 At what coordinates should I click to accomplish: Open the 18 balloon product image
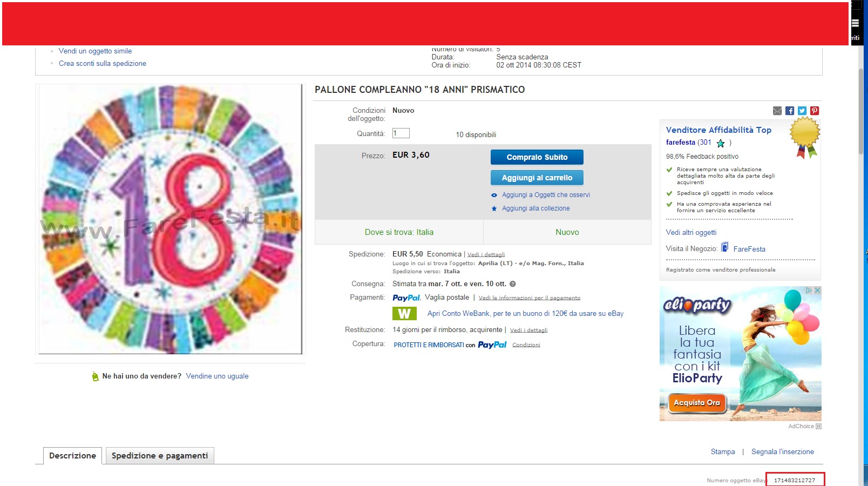pos(171,219)
